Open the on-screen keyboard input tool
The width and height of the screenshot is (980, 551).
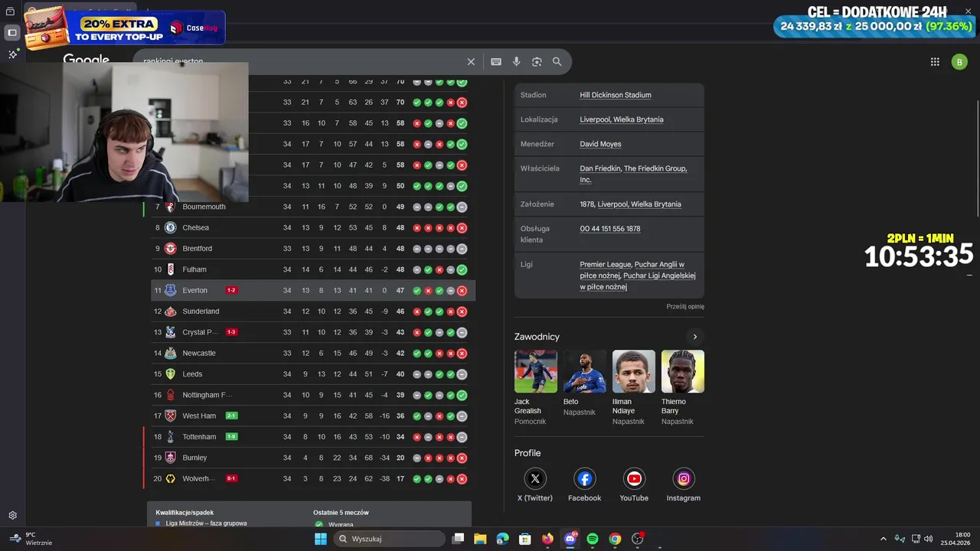tap(496, 62)
